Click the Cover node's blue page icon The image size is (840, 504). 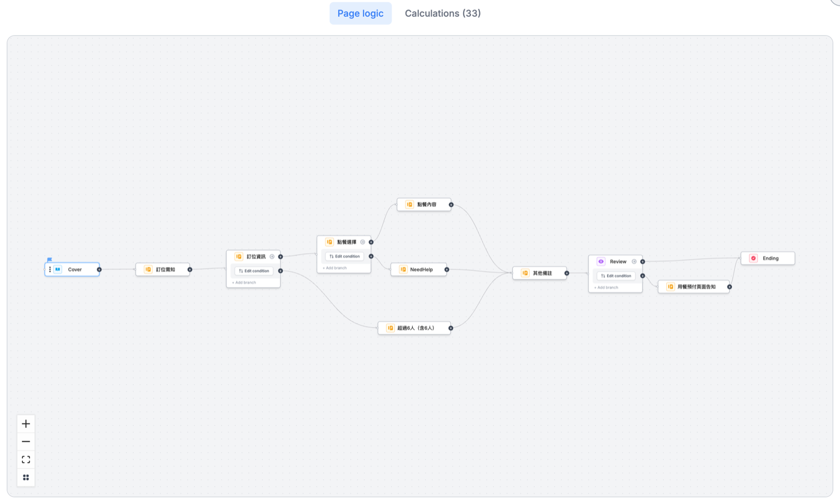coord(58,269)
